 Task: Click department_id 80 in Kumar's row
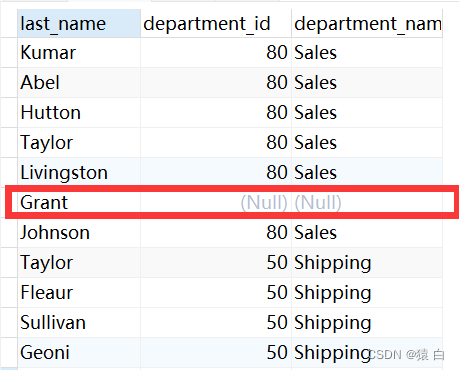coord(216,53)
